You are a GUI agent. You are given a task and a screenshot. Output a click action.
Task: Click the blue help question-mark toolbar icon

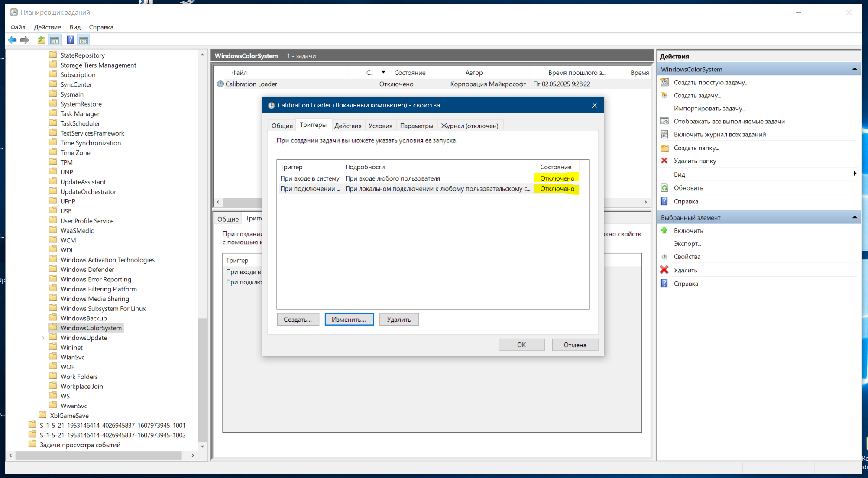[x=70, y=40]
